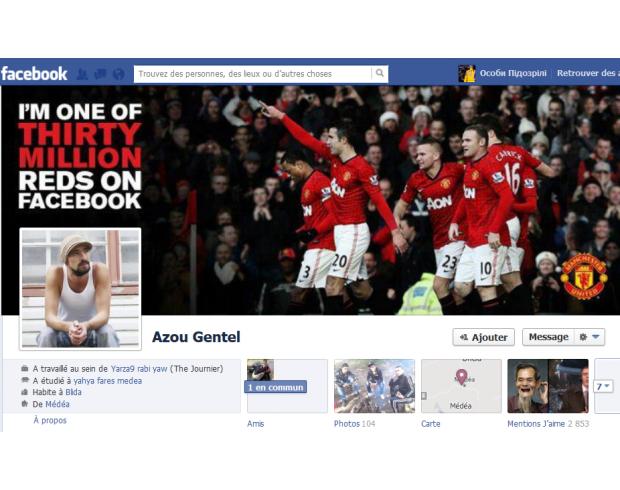Open the À propos link
The height and width of the screenshot is (490, 620).
click(50, 420)
